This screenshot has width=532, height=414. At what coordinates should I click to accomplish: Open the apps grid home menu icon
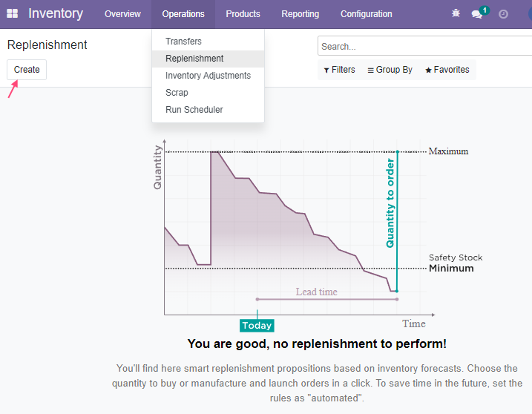pyautogui.click(x=12, y=13)
